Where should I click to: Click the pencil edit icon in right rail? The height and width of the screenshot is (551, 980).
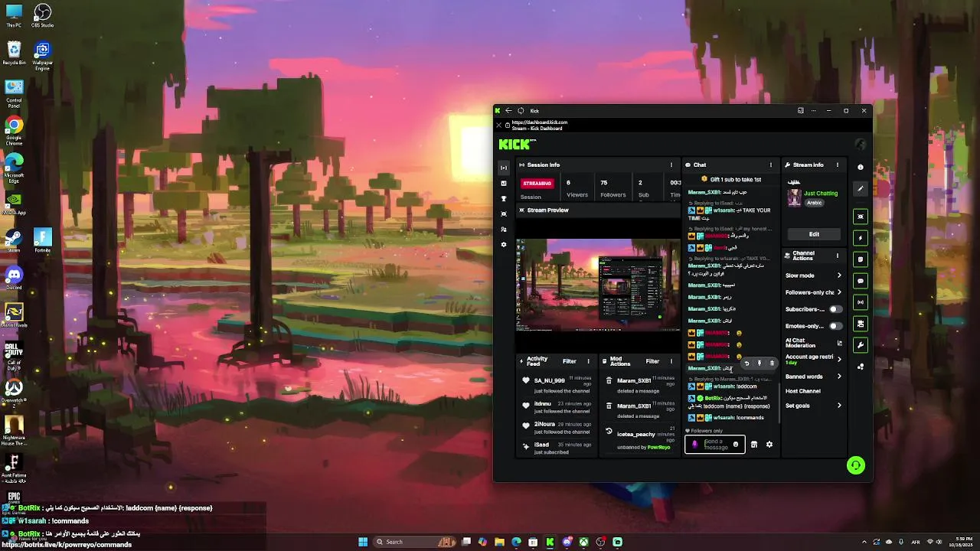861,188
